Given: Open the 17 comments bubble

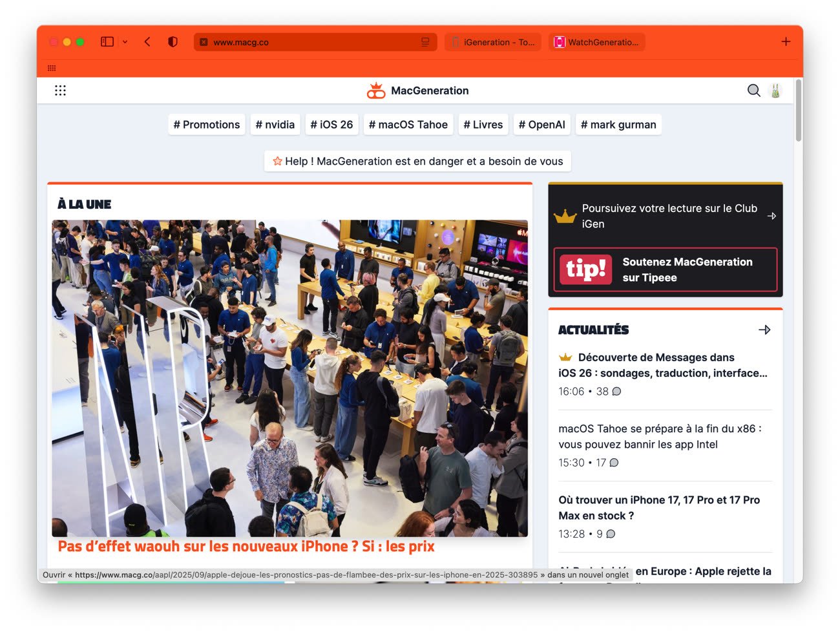Looking at the screenshot, I should click(614, 463).
